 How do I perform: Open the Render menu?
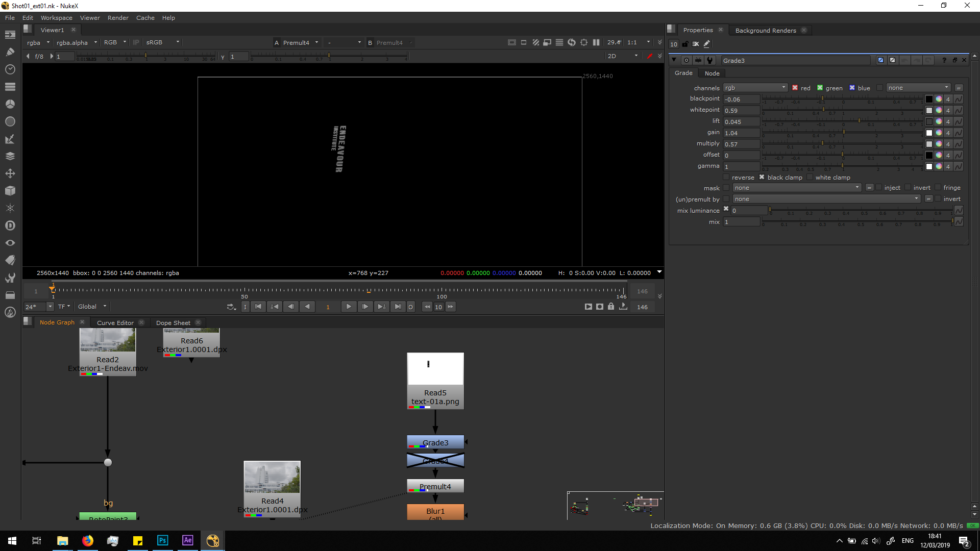118,18
